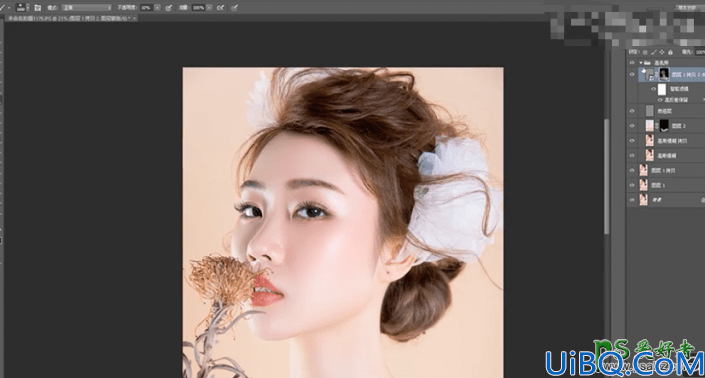Open the flow slider dropdown arrow

[x=209, y=8]
